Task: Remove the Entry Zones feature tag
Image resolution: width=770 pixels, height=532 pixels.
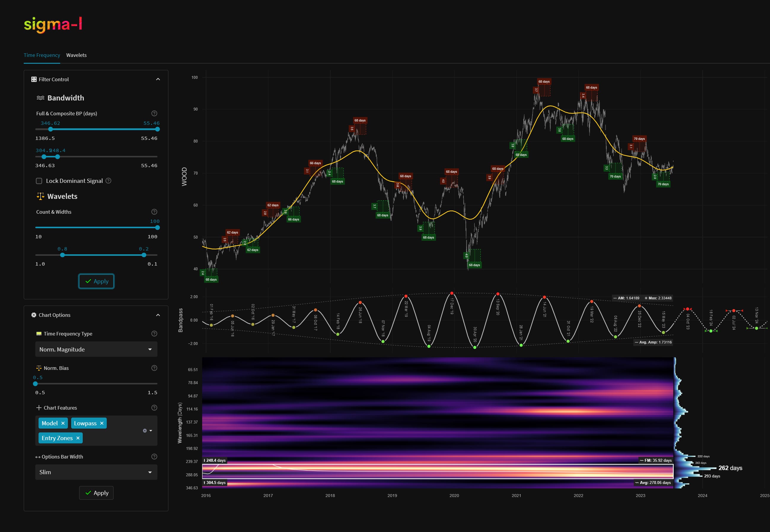Action: tap(78, 438)
